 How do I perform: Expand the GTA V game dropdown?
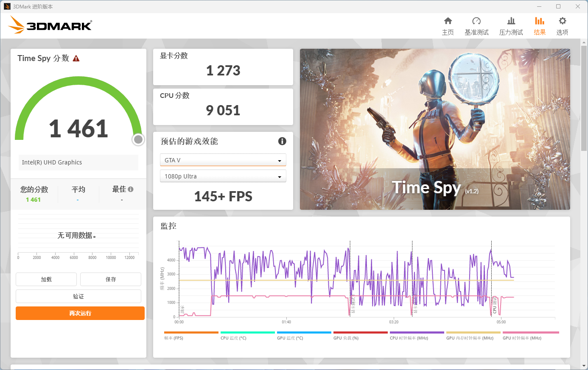click(223, 160)
